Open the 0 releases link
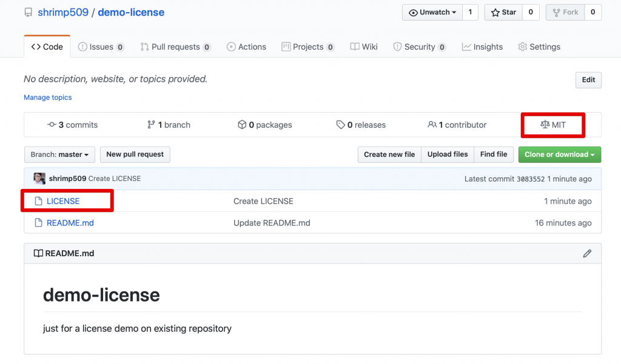 361,125
